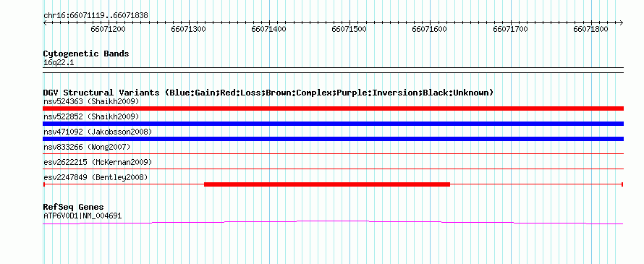Viewport: 644px width, 264px height.
Task: Click ruler tick label 66071400
Action: click(x=269, y=29)
